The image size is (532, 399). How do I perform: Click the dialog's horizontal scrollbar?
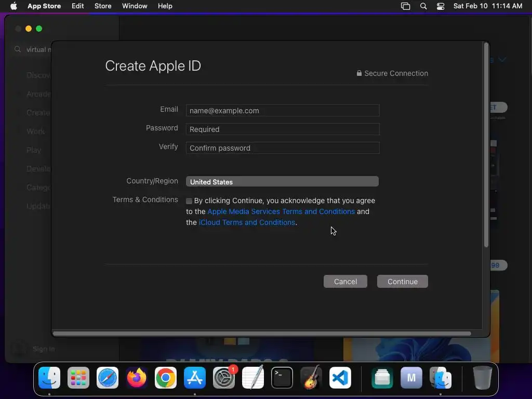pyautogui.click(x=262, y=334)
